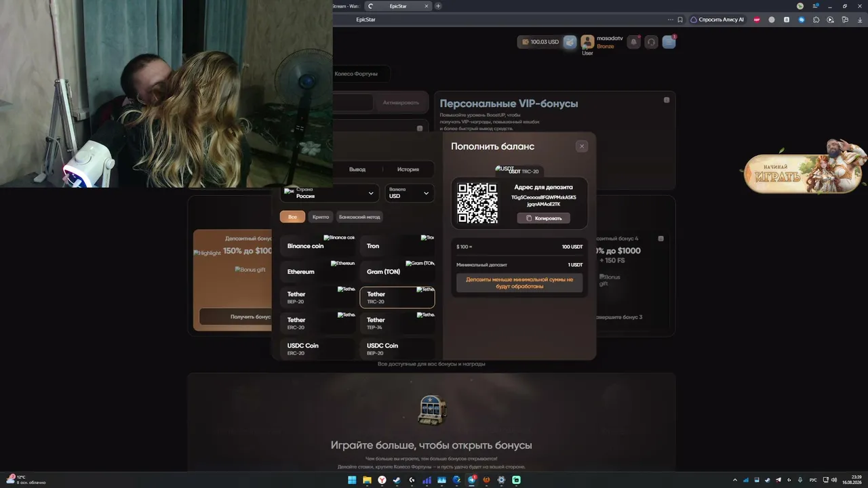Viewport: 868px width, 488px height.
Task: Choose USDC Coin ERC-20 method
Action: coord(317,348)
